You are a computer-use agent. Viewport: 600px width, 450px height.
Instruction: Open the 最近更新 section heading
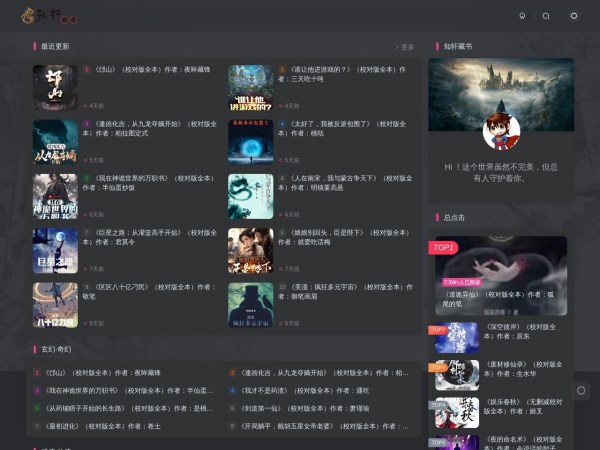click(x=55, y=47)
